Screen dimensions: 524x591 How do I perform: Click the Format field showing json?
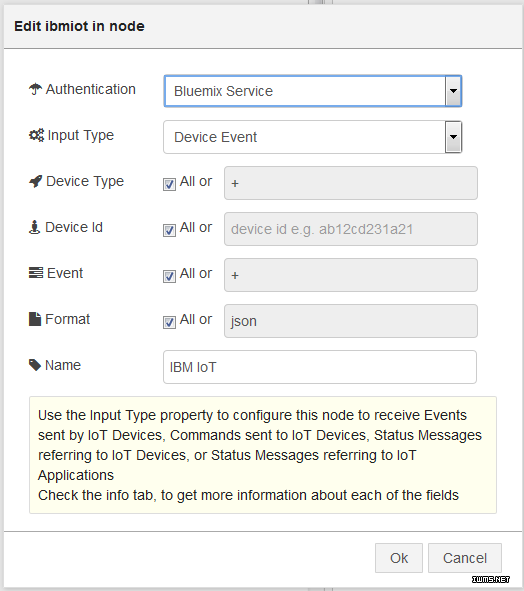point(351,321)
